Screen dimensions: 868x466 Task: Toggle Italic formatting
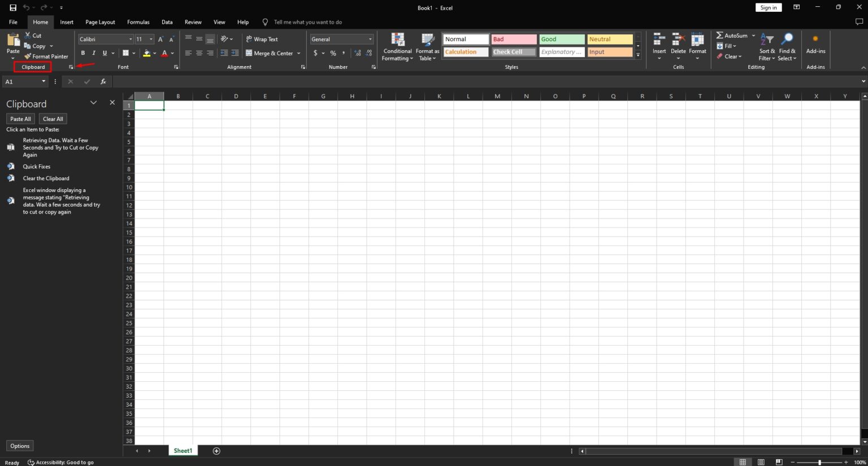pyautogui.click(x=94, y=53)
